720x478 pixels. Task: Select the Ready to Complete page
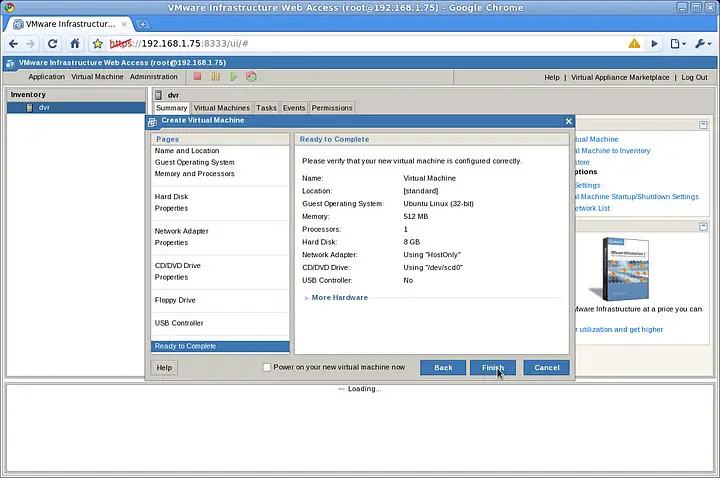pyautogui.click(x=220, y=346)
